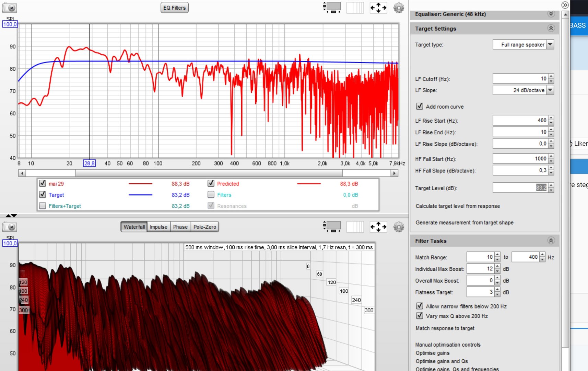Enable the Filters+Target trace checkbox
Image resolution: width=588 pixels, height=371 pixels.
tap(43, 206)
